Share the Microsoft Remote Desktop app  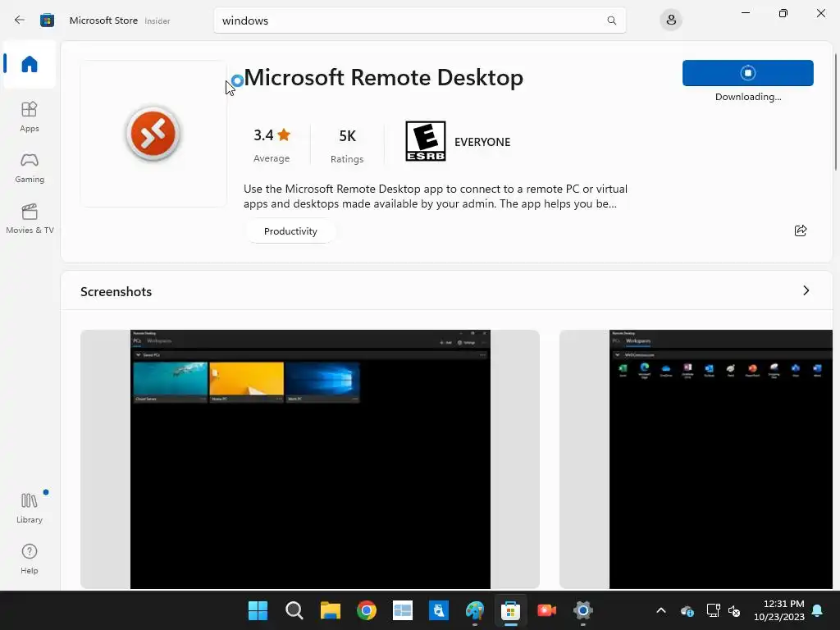click(x=801, y=231)
